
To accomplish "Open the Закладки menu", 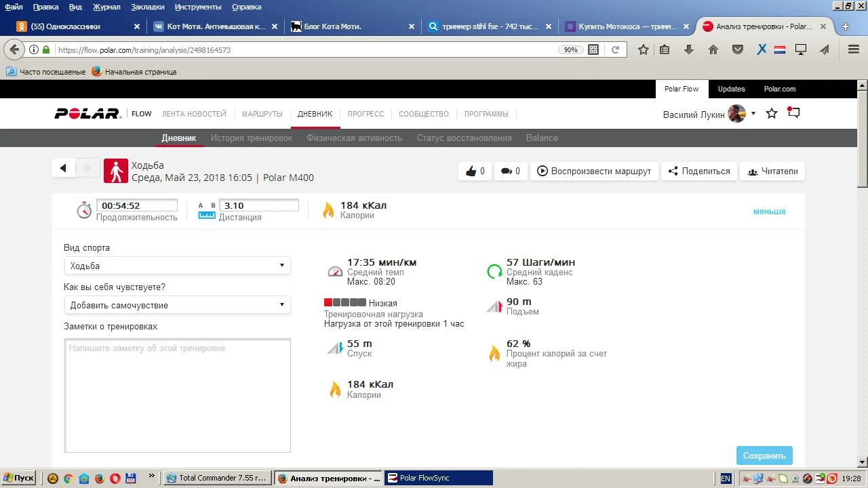I will click(147, 7).
